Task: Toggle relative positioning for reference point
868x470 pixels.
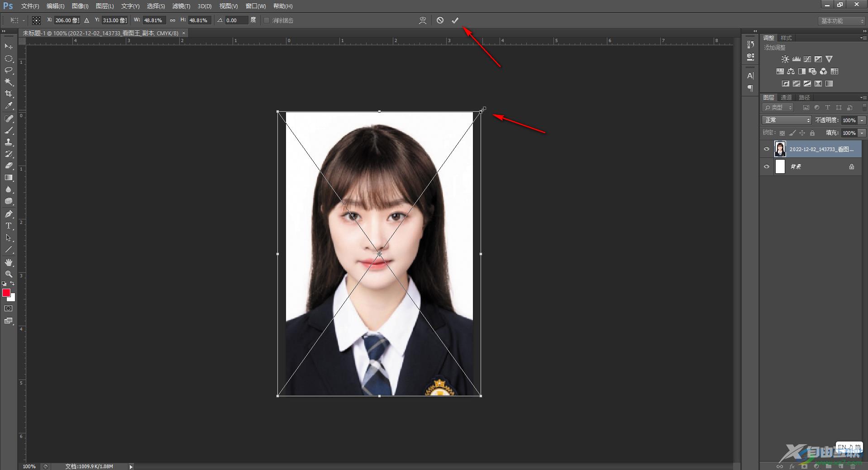Action: tap(86, 20)
